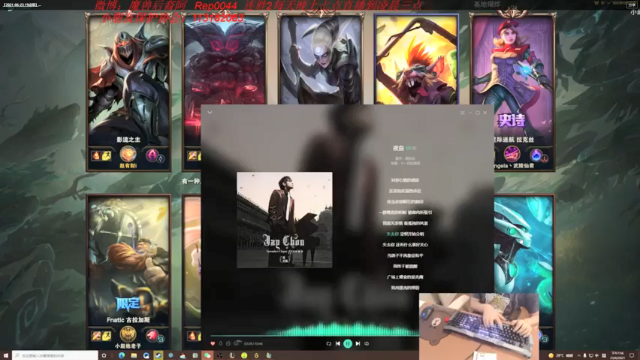
Task: Click the rune icon on 影流之主 card
Action: tap(128, 155)
